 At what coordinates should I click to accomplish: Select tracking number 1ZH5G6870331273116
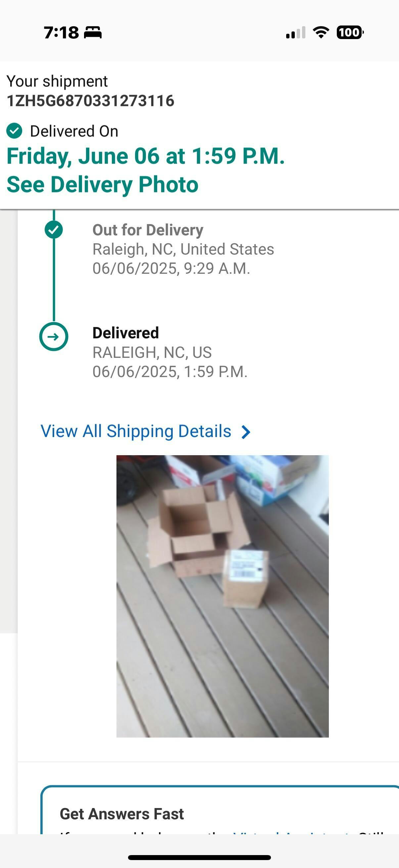[91, 101]
